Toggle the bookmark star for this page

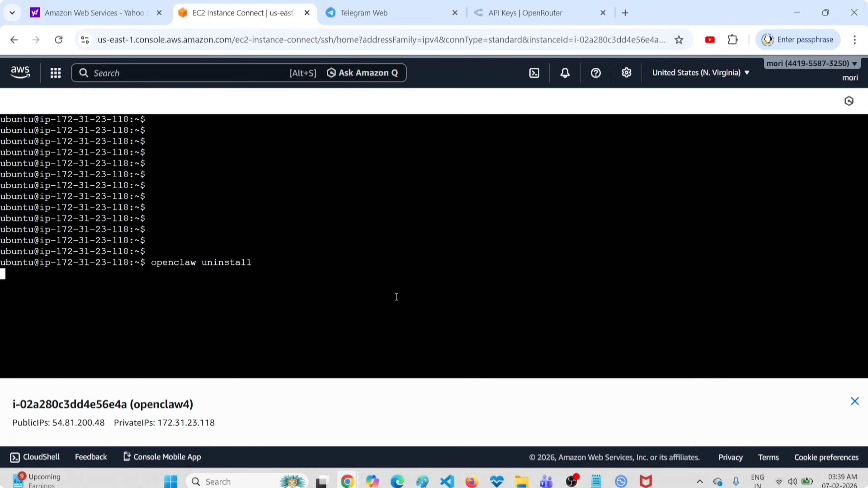(x=679, y=39)
